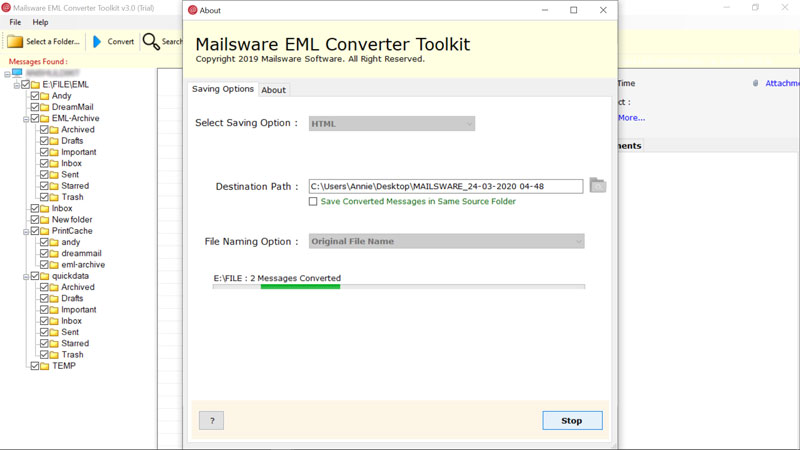The height and width of the screenshot is (450, 800).
Task: Click the quickdata folder icon
Action: point(45,276)
